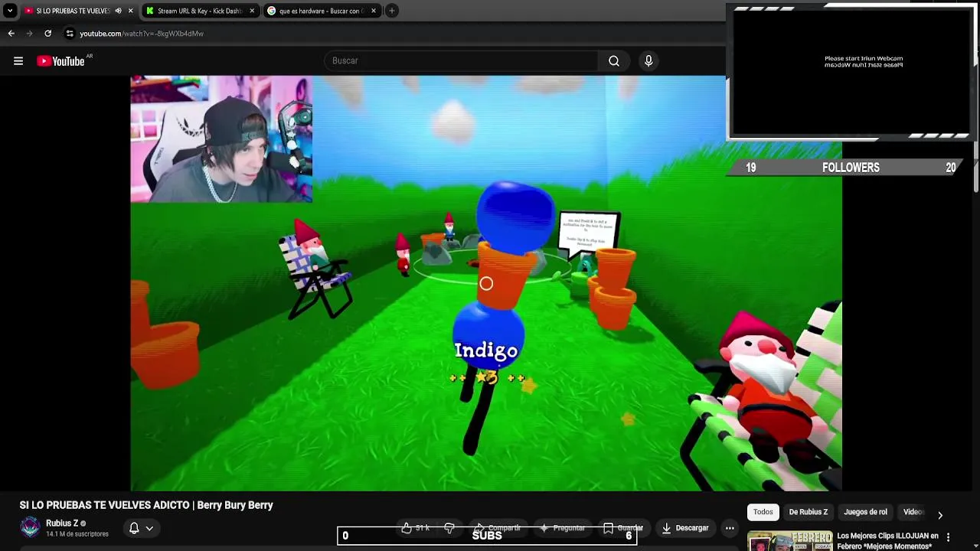The image size is (980, 551).
Task: Open the tab search dropdown arrow
Action: 10,11
